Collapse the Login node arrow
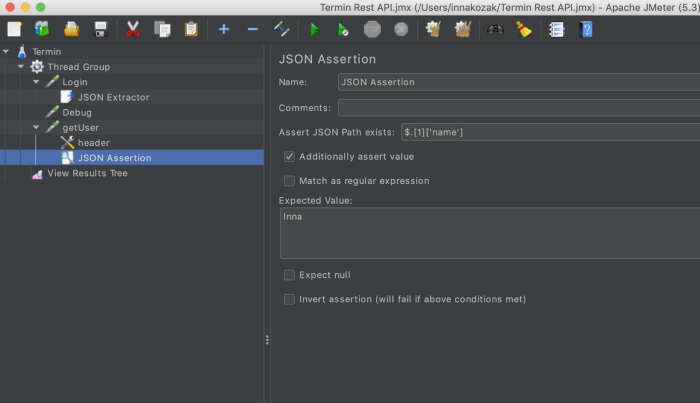The width and height of the screenshot is (700, 403). (x=36, y=82)
